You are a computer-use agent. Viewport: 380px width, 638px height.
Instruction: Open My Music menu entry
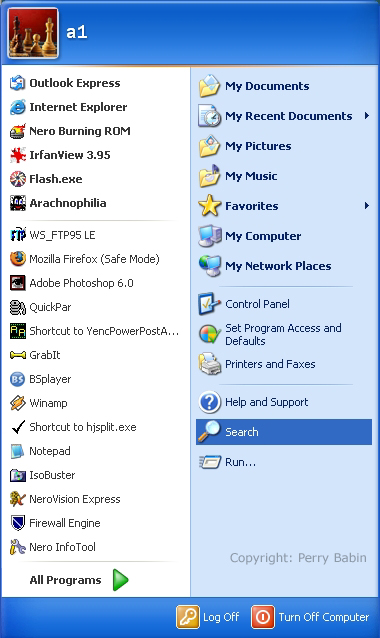coord(284,176)
